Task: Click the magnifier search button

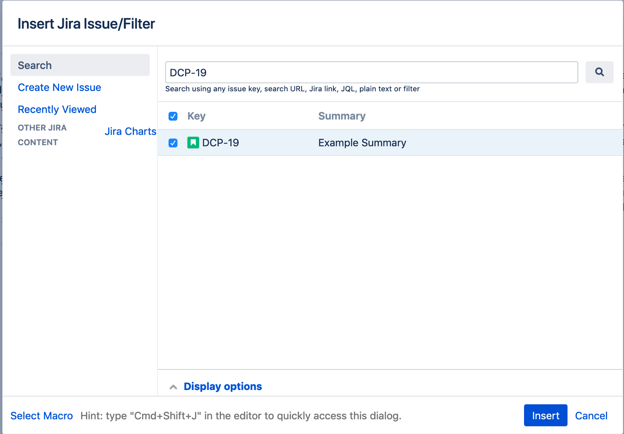Action: 599,72
